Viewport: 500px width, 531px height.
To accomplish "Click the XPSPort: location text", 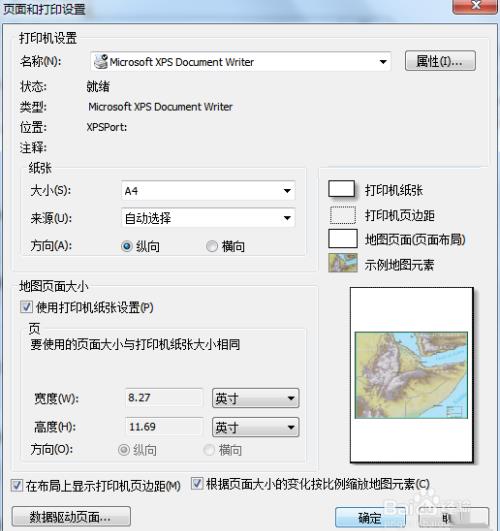I will pos(107,127).
